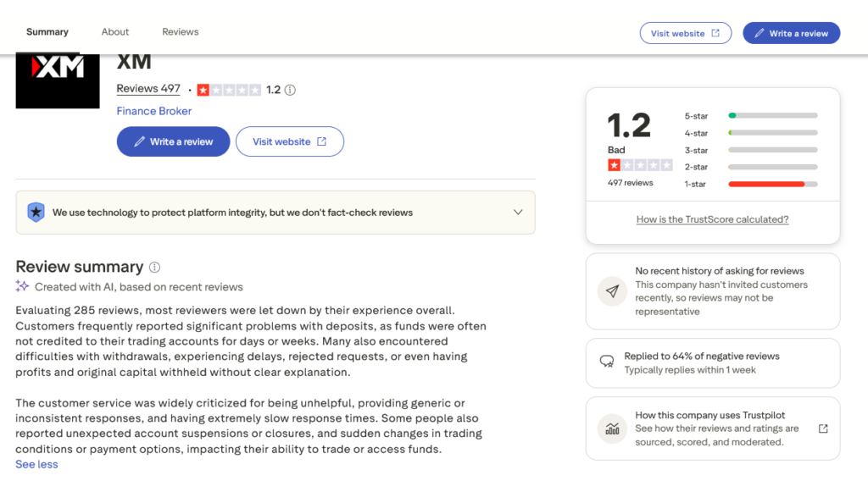The image size is (868, 481).
Task: Expand the platform integrity notice chevron
Action: [x=518, y=213]
